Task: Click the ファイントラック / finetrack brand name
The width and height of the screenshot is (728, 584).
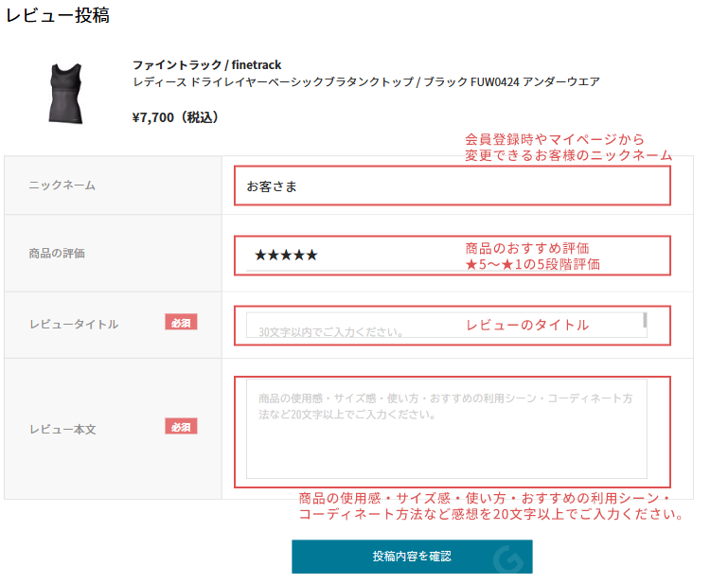Action: coord(206,64)
